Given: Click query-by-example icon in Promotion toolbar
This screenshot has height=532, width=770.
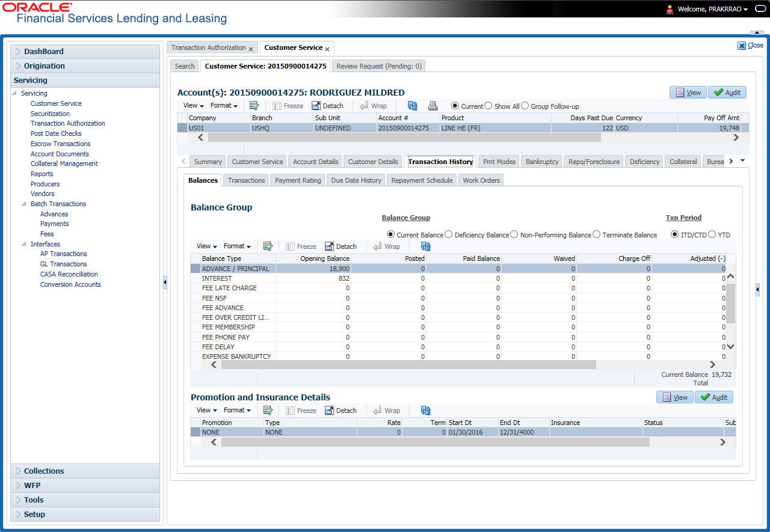Looking at the screenshot, I should click(x=268, y=411).
